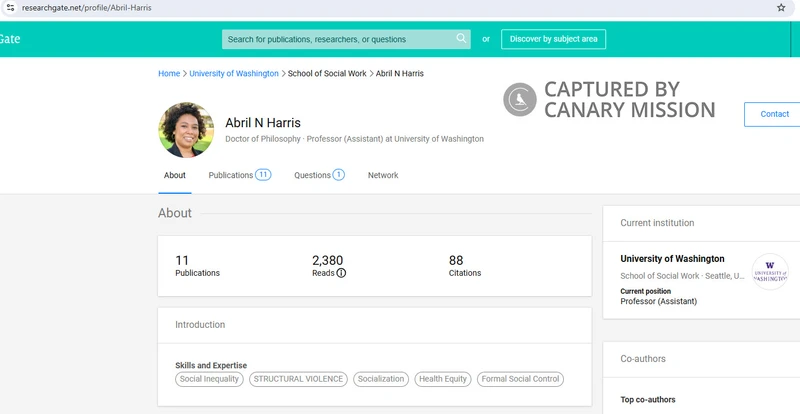The width and height of the screenshot is (800, 414).
Task: Click the University of Washington logo
Action: (770, 272)
